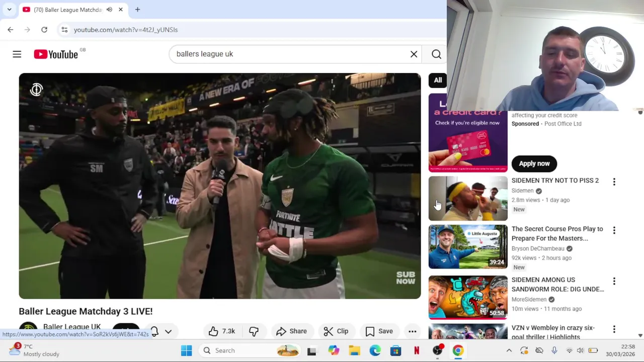The width and height of the screenshot is (644, 362).
Task: Open options menu for SIDEMEN TRY NOT TO PISS 2
Action: pos(614,182)
